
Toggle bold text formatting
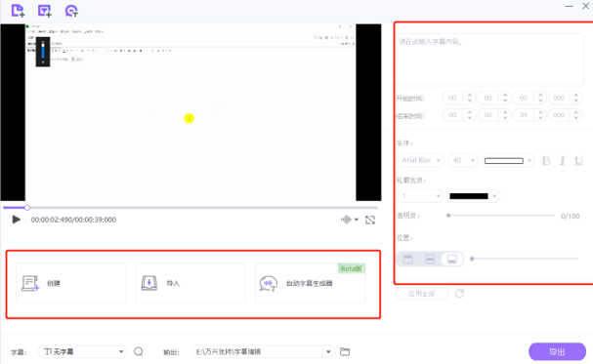[x=546, y=161]
